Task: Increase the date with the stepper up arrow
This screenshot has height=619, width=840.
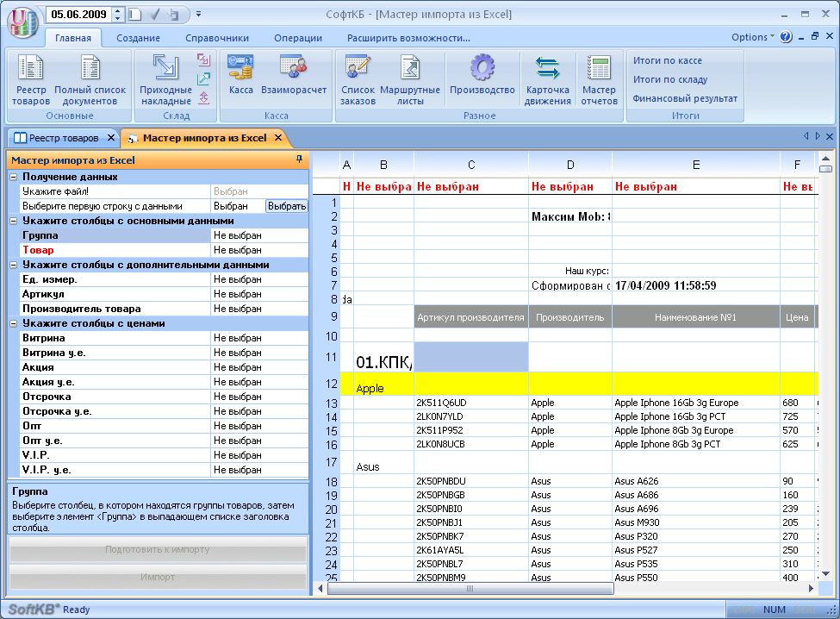Action: click(x=118, y=10)
